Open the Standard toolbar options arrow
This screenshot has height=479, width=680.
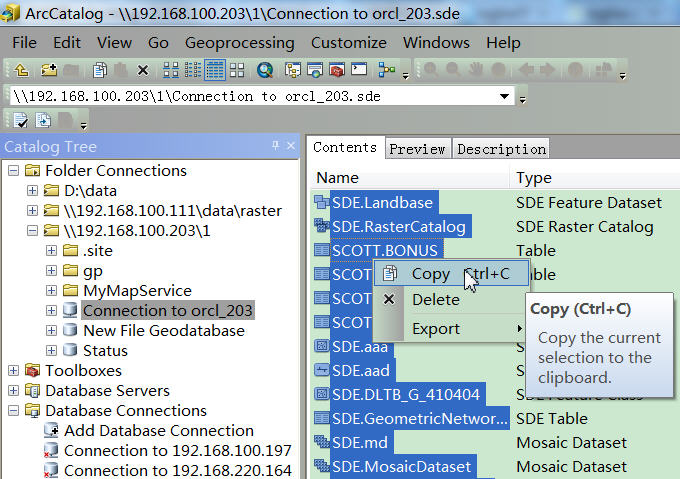(405, 76)
